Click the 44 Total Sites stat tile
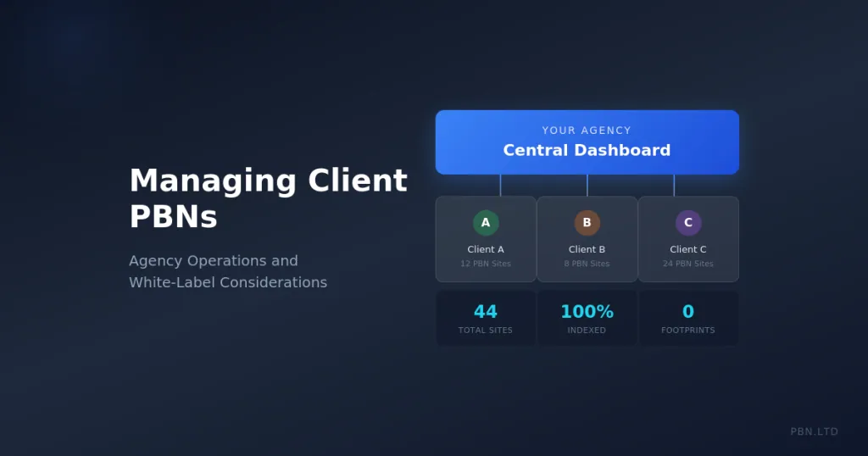Screen dimensions: 868x456 (x=486, y=318)
